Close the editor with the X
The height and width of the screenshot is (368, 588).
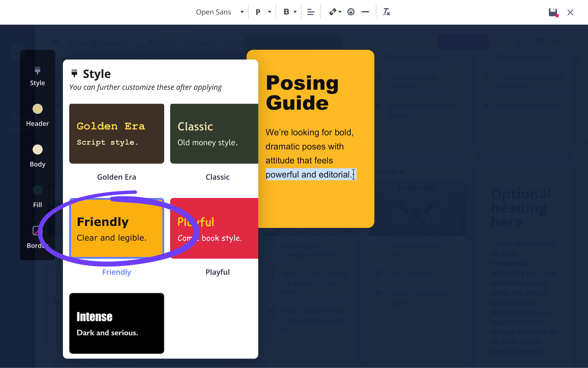coord(570,12)
